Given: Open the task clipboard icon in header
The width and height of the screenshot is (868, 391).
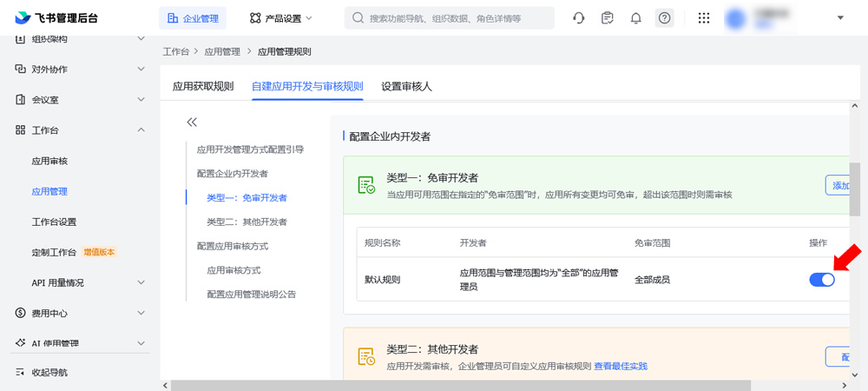Looking at the screenshot, I should [608, 17].
